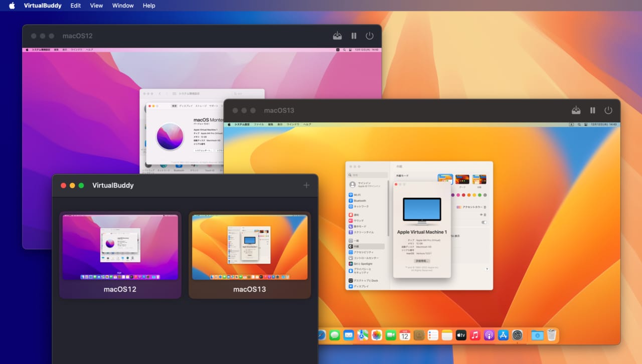Viewport: 642px width, 364px height.
Task: Open Notifications in macOS13 settings sidebar
Action: point(366,215)
